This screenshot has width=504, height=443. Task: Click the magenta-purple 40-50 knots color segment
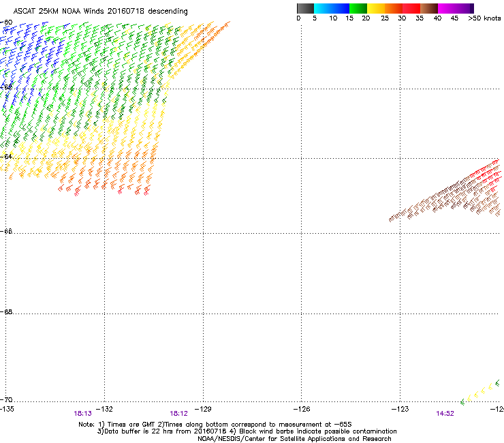coord(456,8)
